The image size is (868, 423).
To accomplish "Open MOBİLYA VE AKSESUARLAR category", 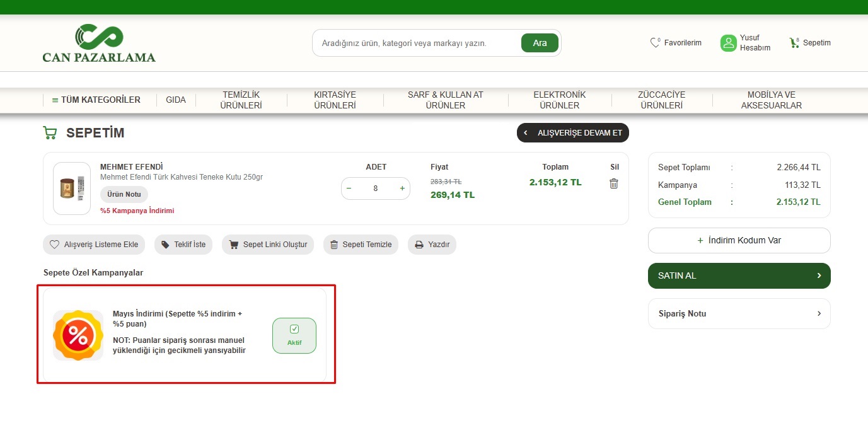I will coord(772,100).
